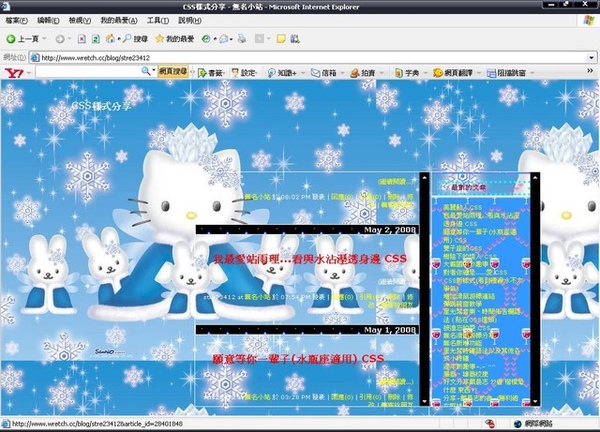Expand the address bar history dropdown
The height and width of the screenshot is (432, 600).
tap(592, 58)
